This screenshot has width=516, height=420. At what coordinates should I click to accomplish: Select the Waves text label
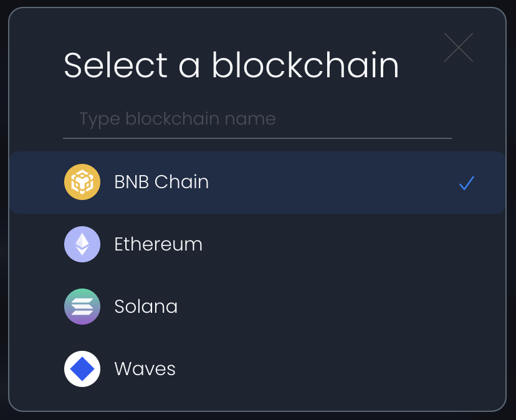click(x=145, y=369)
